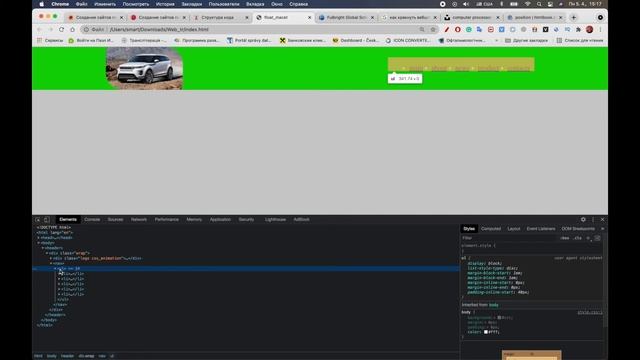
Task: Select the Структура кода browser tab
Action: (222, 18)
